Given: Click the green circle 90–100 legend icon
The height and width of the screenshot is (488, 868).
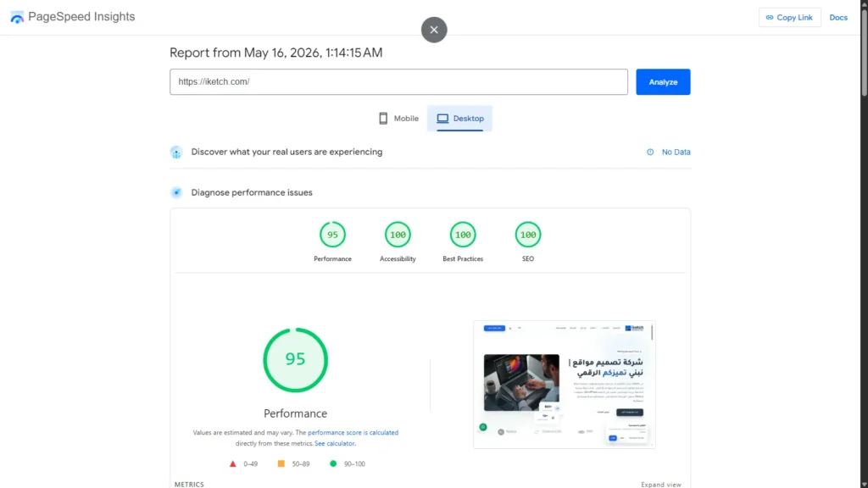Looking at the screenshot, I should [x=332, y=463].
